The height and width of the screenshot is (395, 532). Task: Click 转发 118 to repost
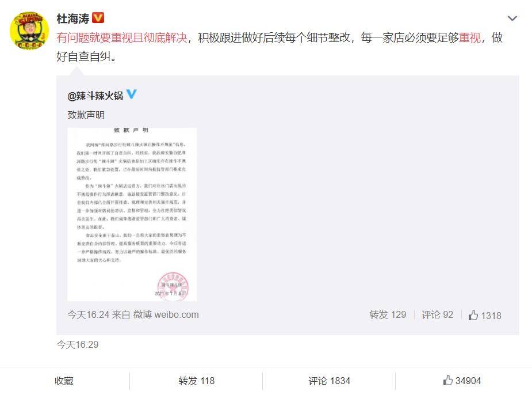pos(197,381)
